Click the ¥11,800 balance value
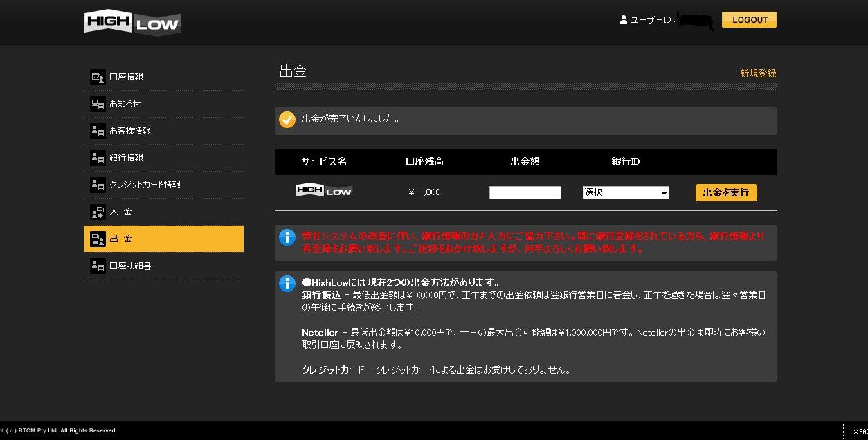The height and width of the screenshot is (440, 868). (x=424, y=192)
